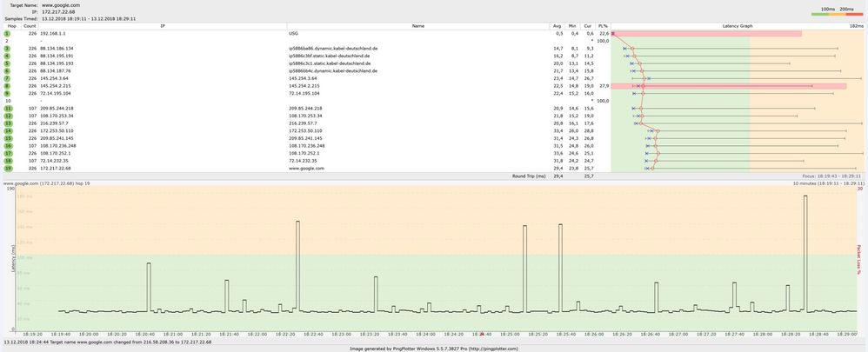Click the red packet loss bar for hop 1
This screenshot has width=868, height=352.
[x=707, y=34]
